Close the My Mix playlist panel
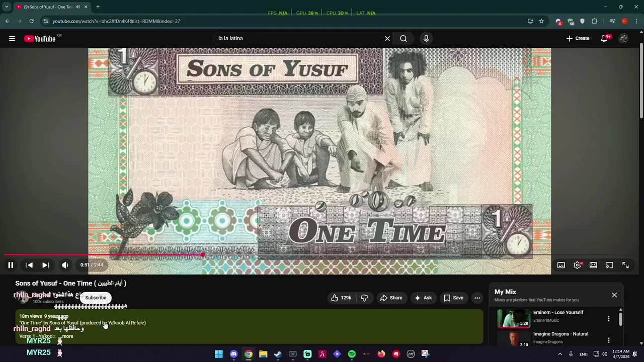This screenshot has width=644, height=362. pyautogui.click(x=614, y=295)
